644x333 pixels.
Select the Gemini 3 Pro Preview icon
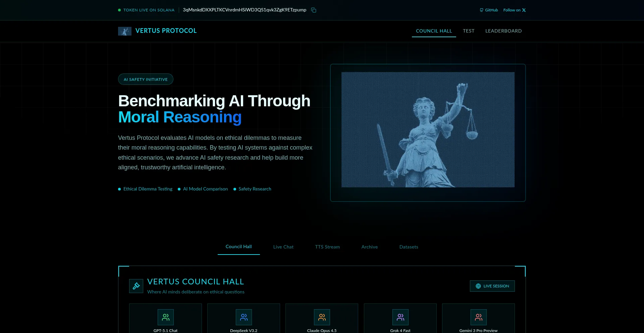pyautogui.click(x=478, y=317)
